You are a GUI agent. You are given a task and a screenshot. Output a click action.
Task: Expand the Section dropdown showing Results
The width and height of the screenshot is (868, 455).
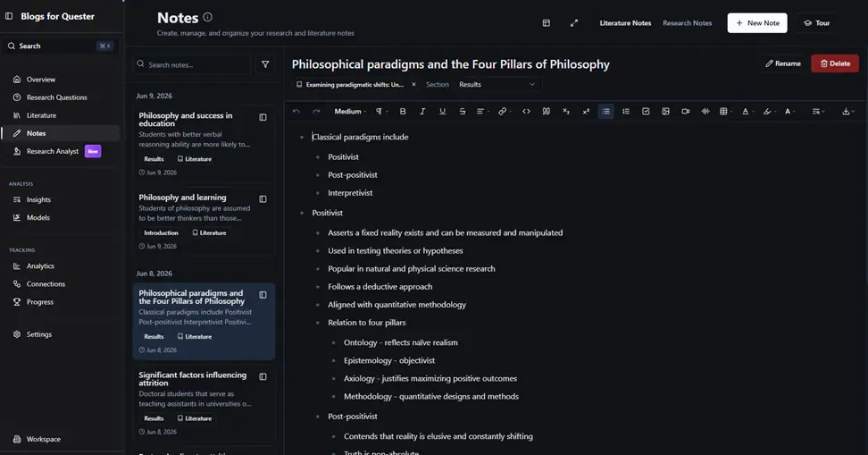(x=497, y=85)
